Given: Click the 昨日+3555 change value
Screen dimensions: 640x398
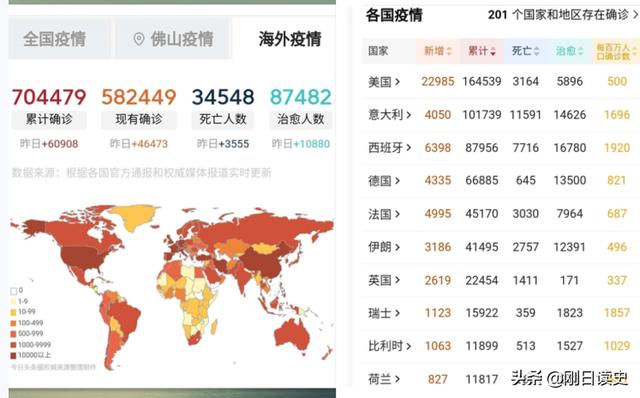Looking at the screenshot, I should [223, 144].
